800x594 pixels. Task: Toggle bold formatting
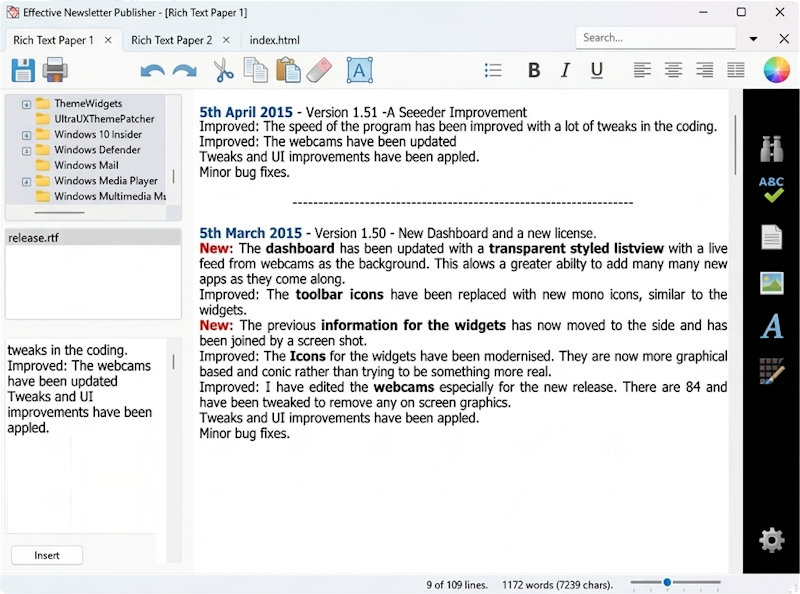pyautogui.click(x=534, y=70)
